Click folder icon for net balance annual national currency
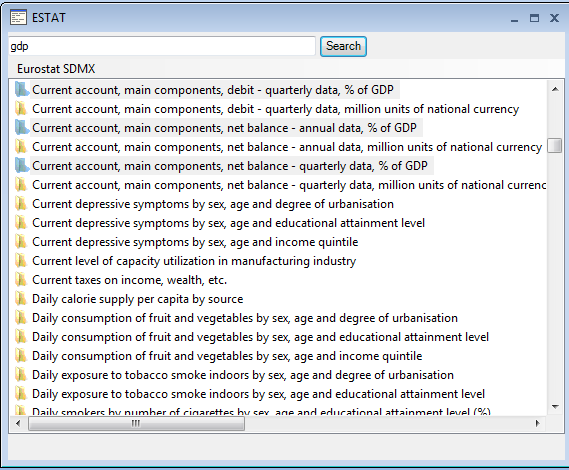The height and width of the screenshot is (470, 569). [21, 147]
